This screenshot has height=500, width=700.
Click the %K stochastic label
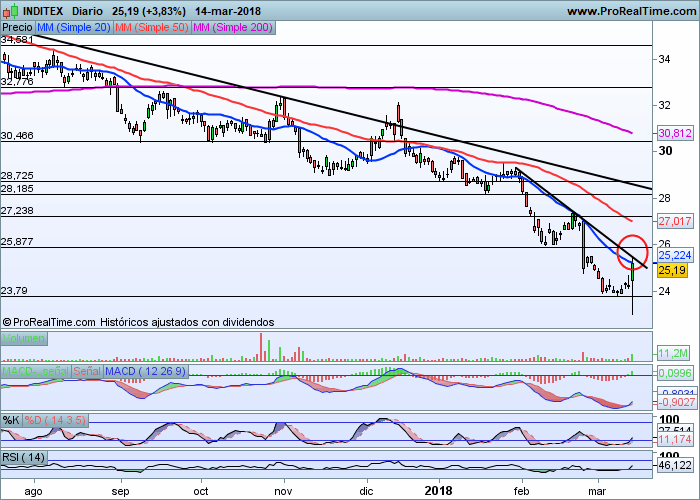point(11,421)
